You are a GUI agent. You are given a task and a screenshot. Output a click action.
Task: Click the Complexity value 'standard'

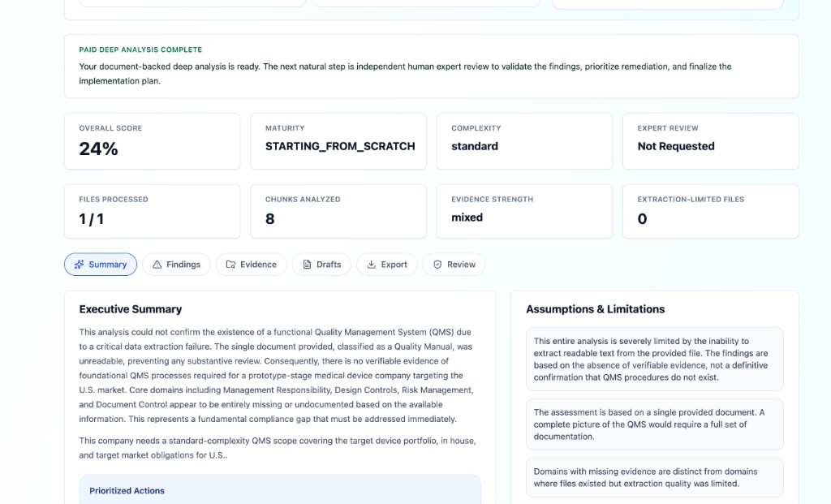475,146
